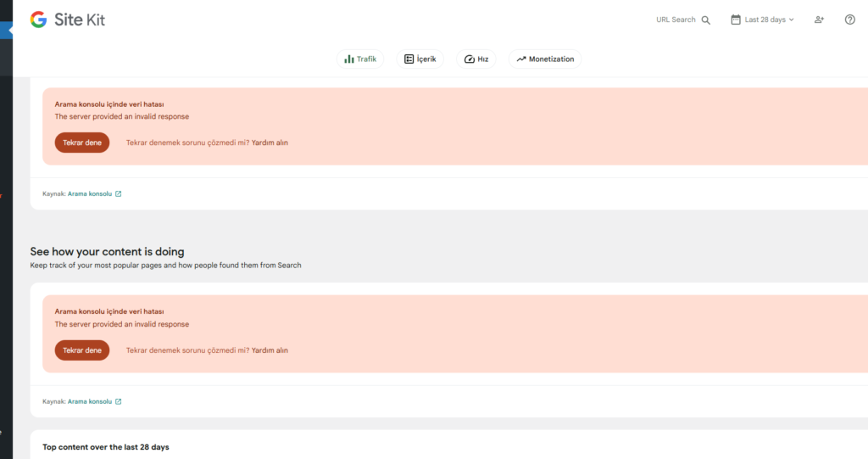868x459 pixels.
Task: Click the URL Search text label
Action: [676, 20]
